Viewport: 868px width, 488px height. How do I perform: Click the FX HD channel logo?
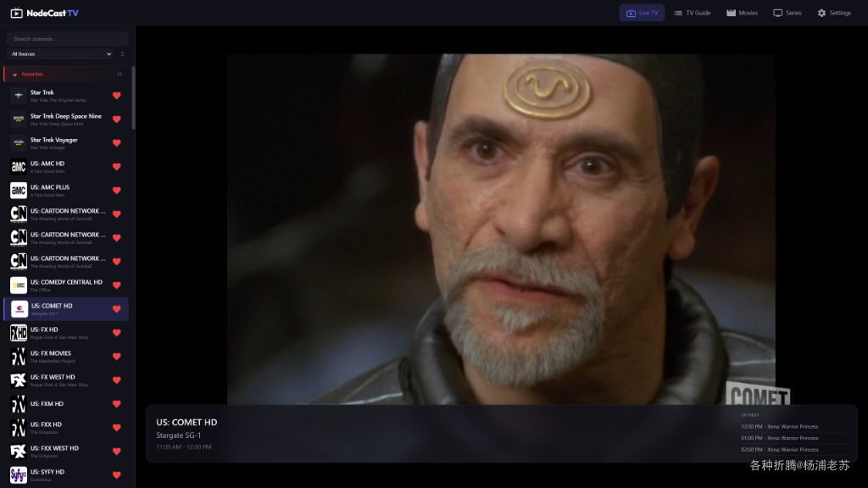[x=19, y=332]
